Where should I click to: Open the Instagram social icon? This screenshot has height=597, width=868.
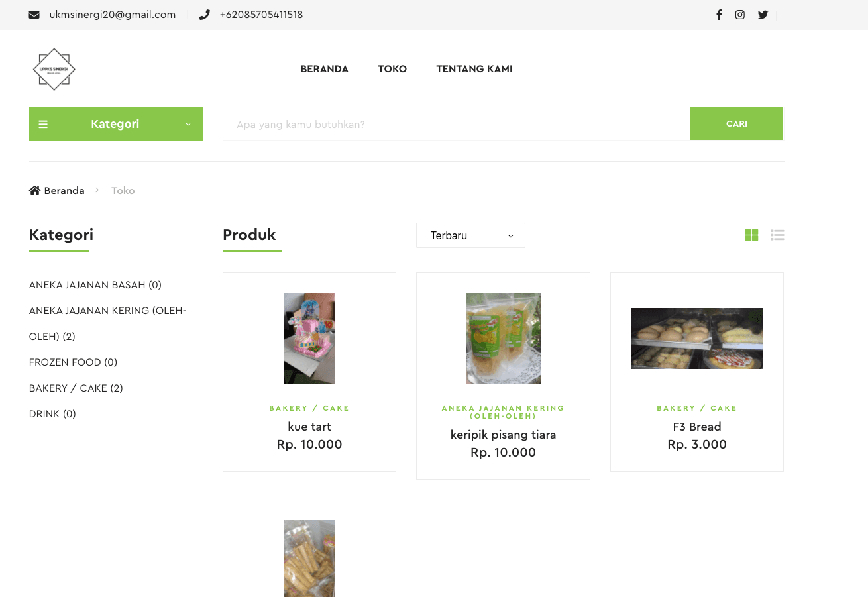tap(740, 15)
